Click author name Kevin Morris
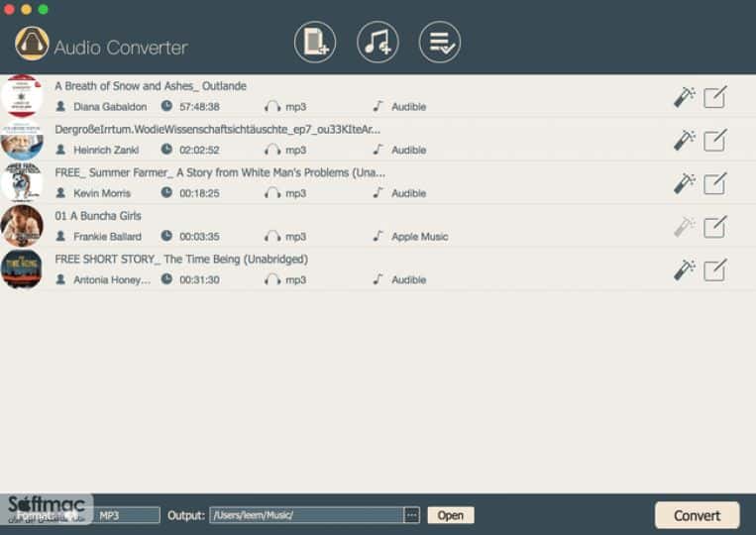 pos(102,193)
